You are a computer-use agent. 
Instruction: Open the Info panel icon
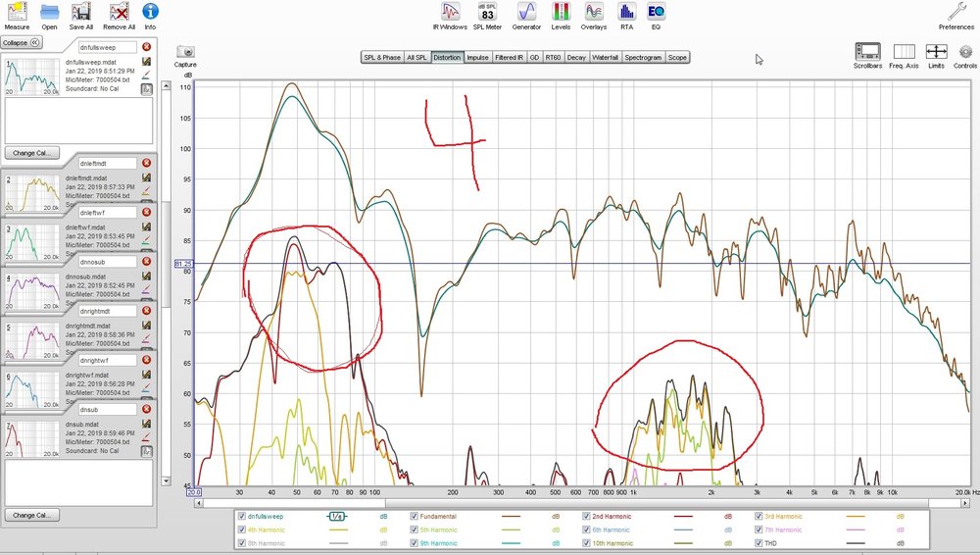pyautogui.click(x=150, y=16)
